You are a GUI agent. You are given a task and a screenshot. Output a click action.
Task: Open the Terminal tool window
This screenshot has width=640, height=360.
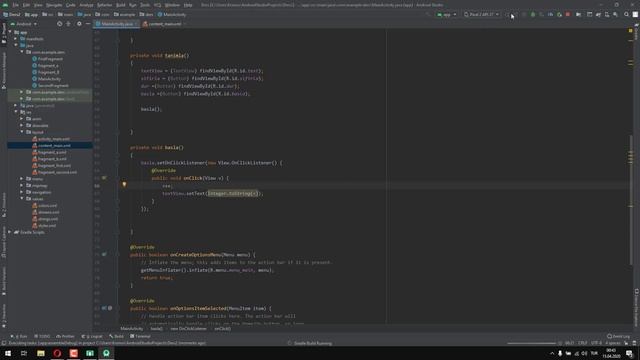coord(140,336)
